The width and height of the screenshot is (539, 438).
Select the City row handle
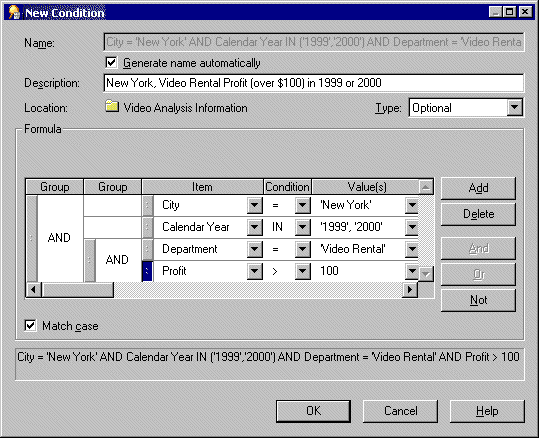(147, 206)
